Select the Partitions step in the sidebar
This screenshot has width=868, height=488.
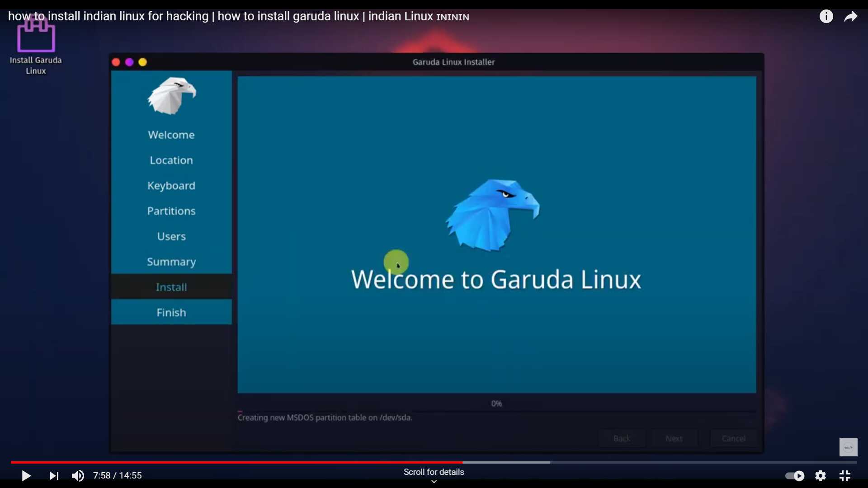171,211
